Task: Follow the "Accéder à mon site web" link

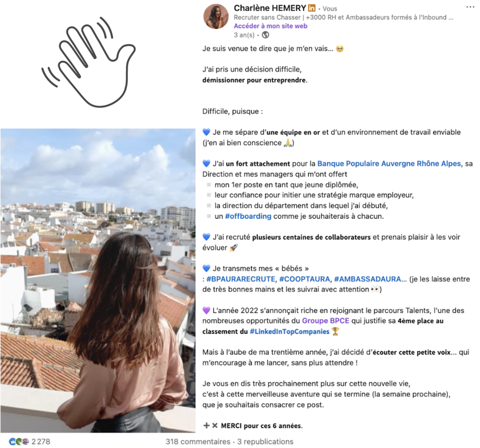Action: tap(270, 26)
